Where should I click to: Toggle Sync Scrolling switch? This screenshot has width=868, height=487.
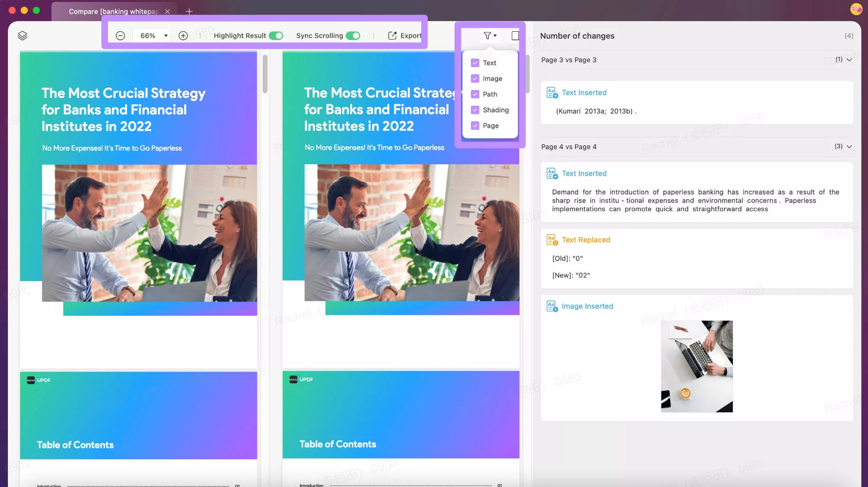(x=353, y=36)
